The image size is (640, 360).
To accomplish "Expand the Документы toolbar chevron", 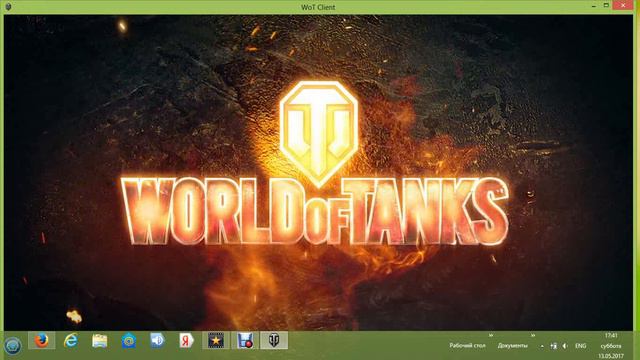I will coord(533,336).
